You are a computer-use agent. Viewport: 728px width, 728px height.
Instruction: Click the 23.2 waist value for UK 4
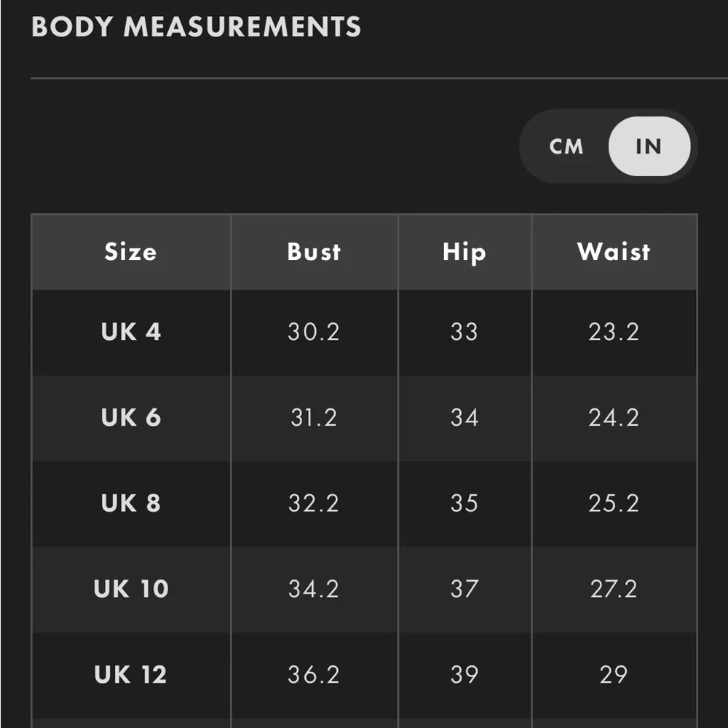click(x=614, y=332)
